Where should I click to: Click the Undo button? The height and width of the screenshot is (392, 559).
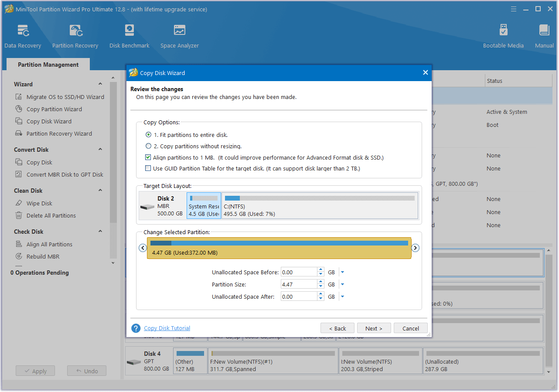[87, 371]
